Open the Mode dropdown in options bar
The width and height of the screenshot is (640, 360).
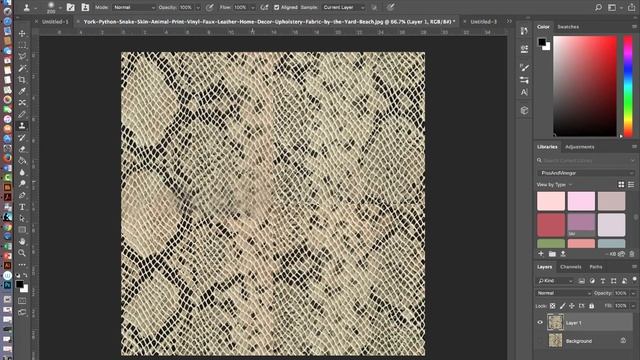point(134,7)
